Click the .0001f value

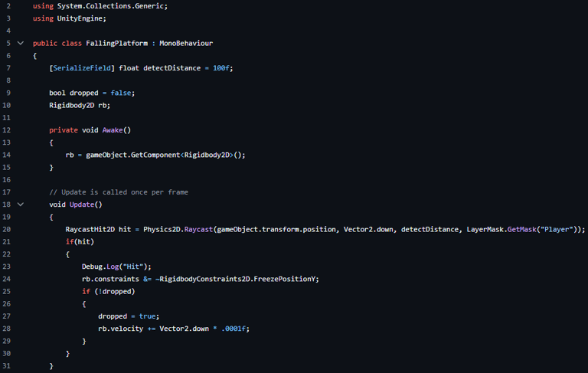234,329
